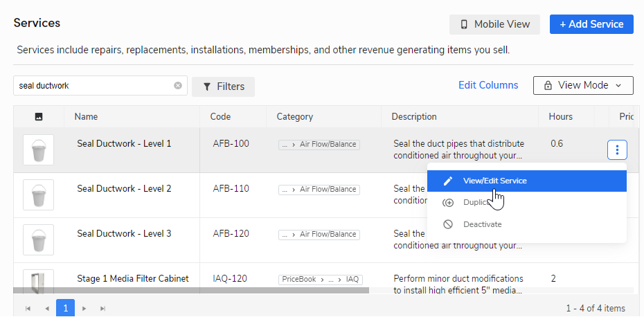Clear the seal ductwork search text

[x=178, y=86]
